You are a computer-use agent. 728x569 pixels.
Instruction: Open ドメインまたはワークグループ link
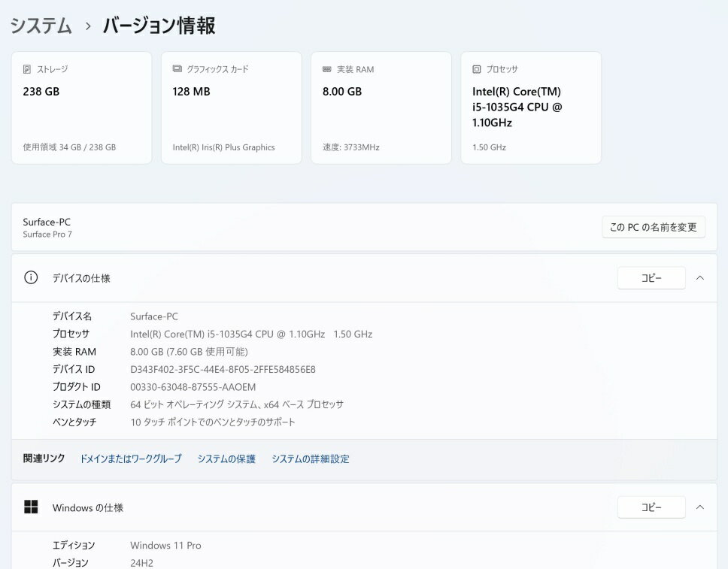(131, 459)
